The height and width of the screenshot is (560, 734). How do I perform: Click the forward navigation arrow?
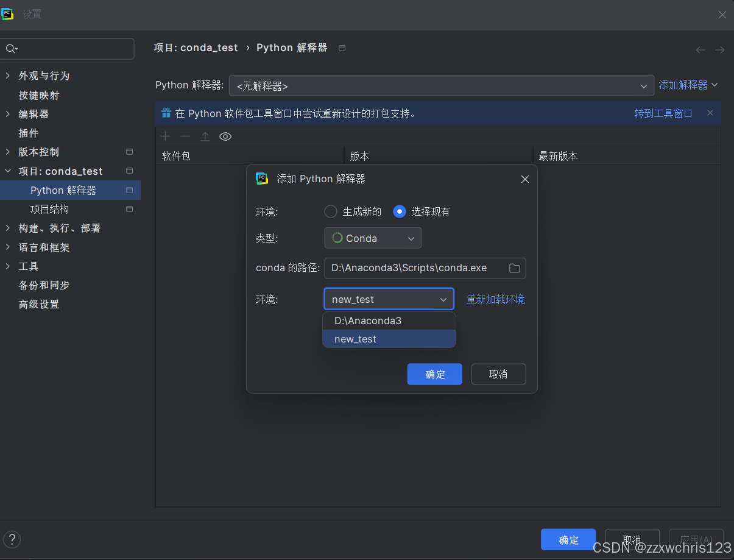720,50
